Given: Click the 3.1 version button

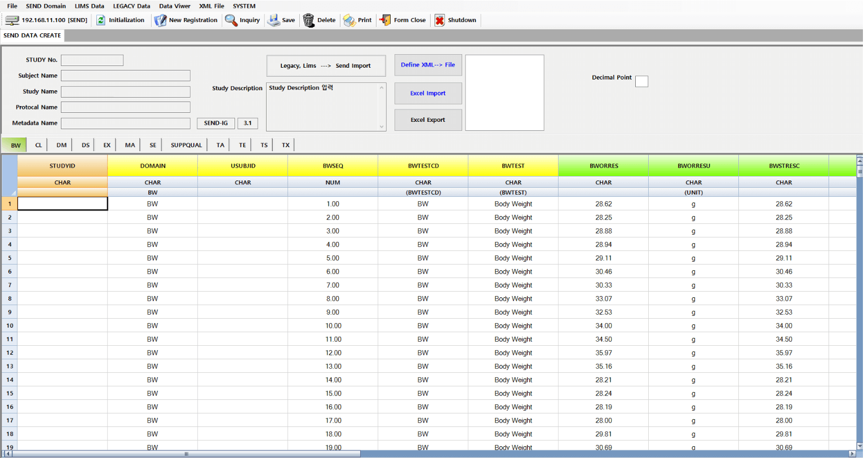Looking at the screenshot, I should pyautogui.click(x=247, y=123).
